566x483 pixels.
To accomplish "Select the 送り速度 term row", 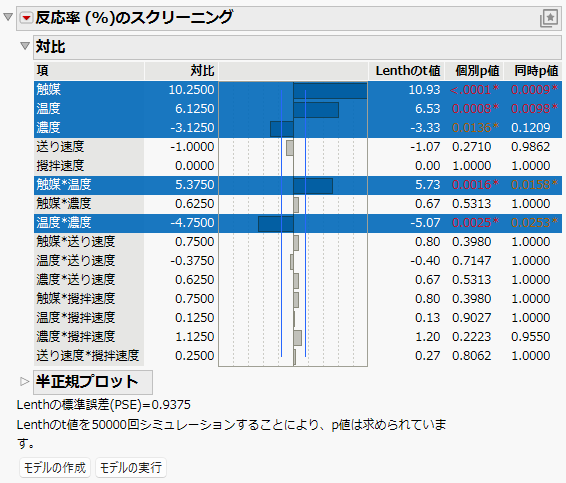I will click(x=298, y=147).
